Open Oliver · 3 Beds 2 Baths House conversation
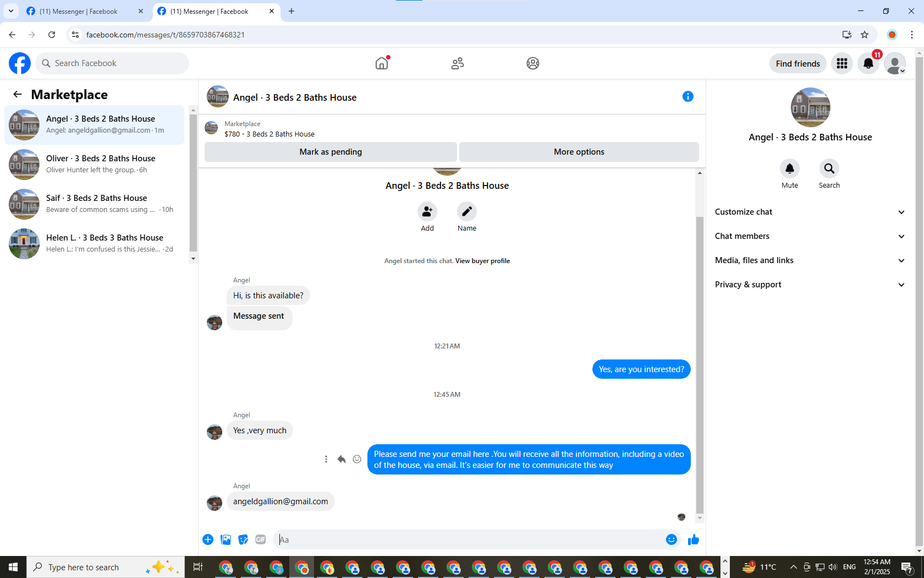 95,165
